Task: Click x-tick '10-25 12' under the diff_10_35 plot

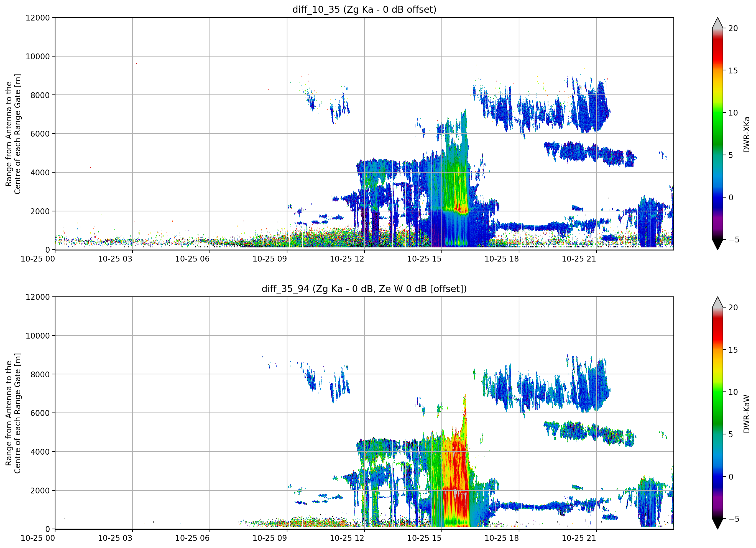Action: pos(347,259)
